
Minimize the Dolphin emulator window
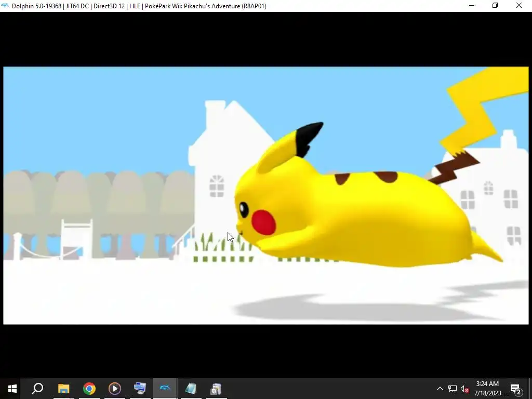point(472,6)
